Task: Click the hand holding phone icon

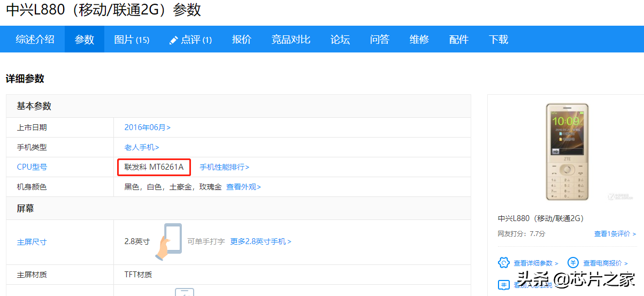Action: coord(169,242)
